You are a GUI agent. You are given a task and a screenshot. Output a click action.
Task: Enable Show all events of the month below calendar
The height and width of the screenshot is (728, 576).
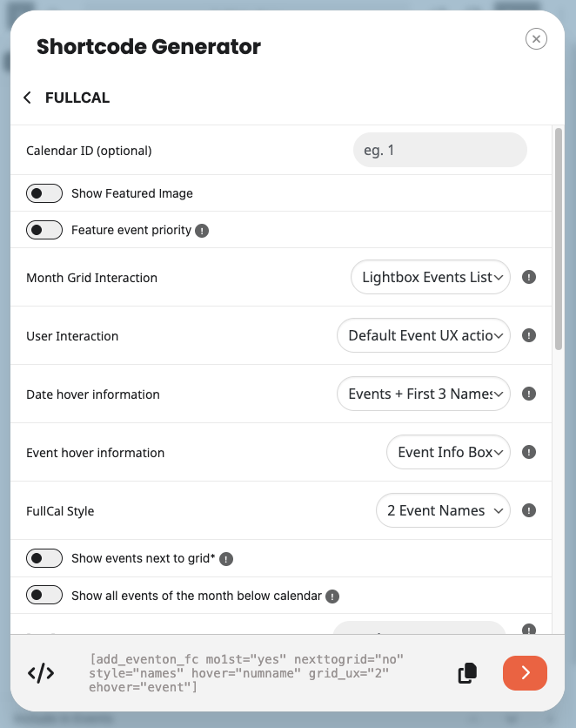coord(44,595)
